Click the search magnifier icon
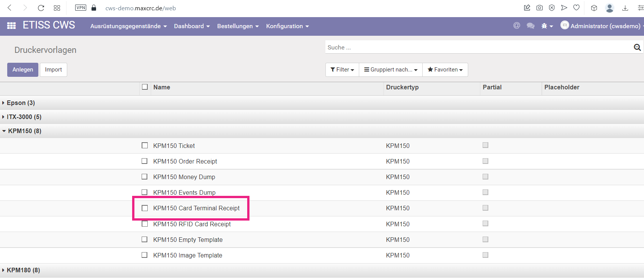The height and width of the screenshot is (278, 644). (637, 47)
